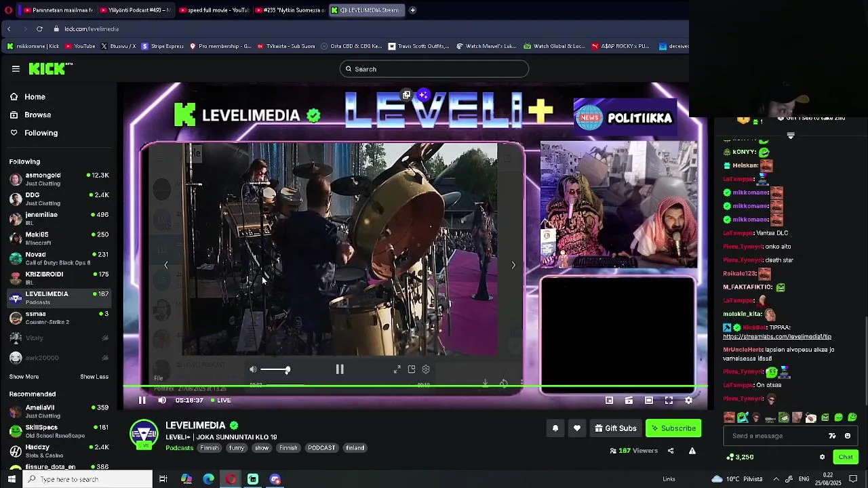Screen dimensions: 868x488
Task: Open AmeliaVil recommended channel
Action: (58, 411)
